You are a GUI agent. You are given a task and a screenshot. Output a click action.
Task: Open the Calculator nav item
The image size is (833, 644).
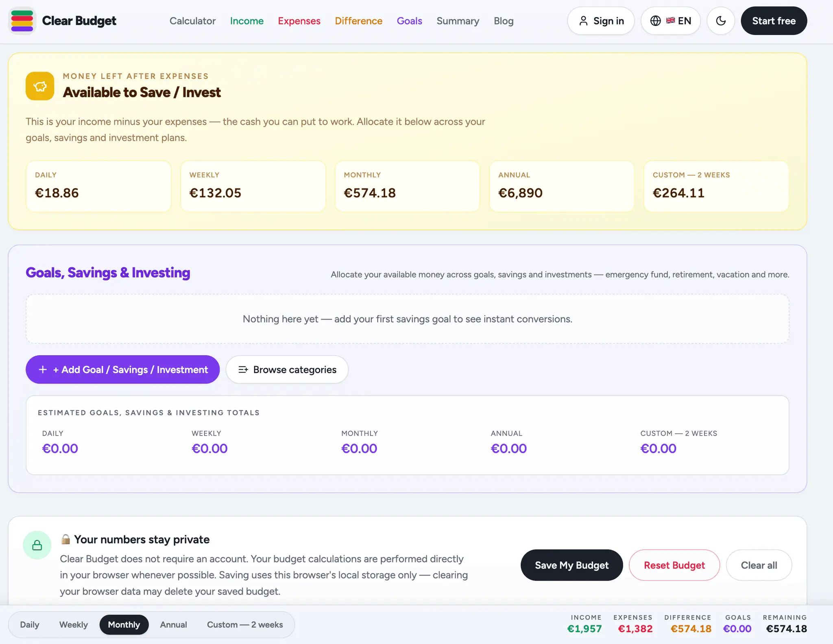tap(192, 21)
